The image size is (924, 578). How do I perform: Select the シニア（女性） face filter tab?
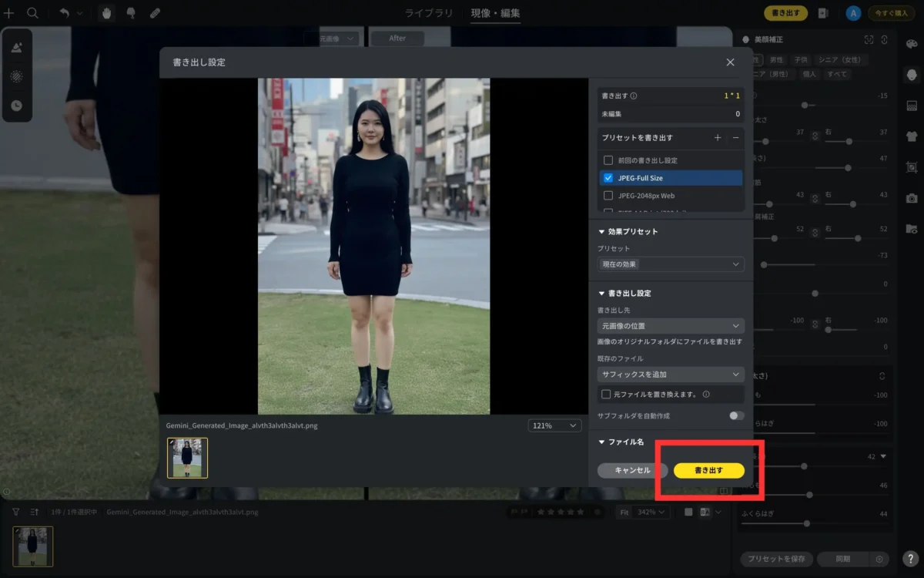841,59
